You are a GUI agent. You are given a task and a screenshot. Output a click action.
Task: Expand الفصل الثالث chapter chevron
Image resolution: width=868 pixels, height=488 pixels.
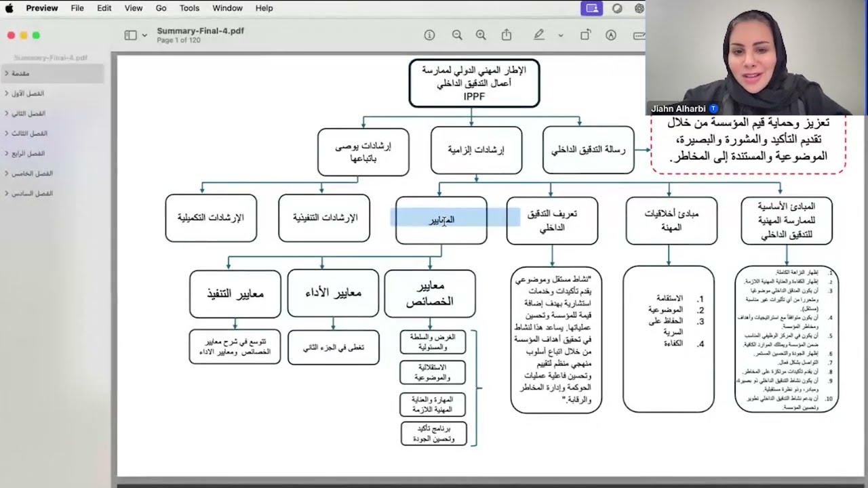pyautogui.click(x=6, y=134)
